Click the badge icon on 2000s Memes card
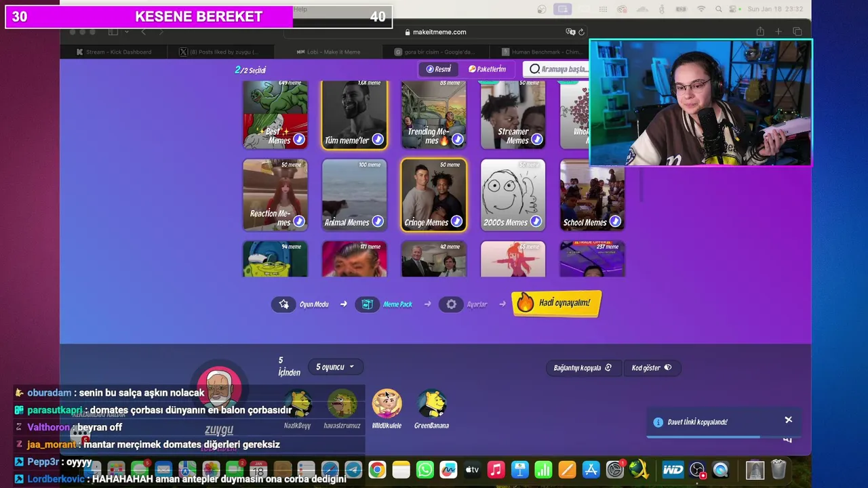This screenshot has height=488, width=868. click(536, 222)
